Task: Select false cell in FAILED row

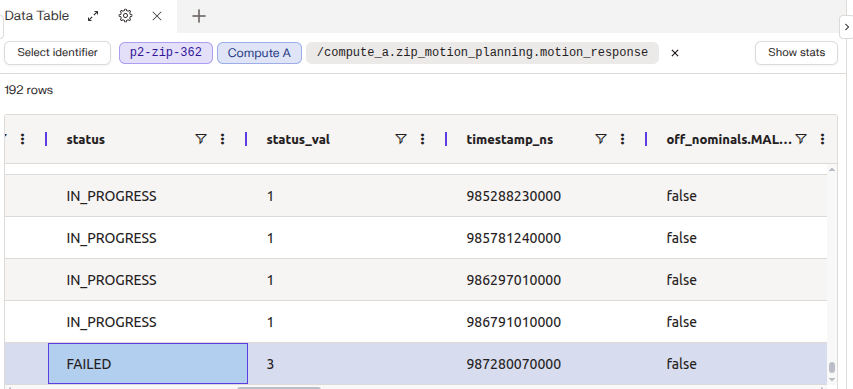Action: (x=737, y=363)
